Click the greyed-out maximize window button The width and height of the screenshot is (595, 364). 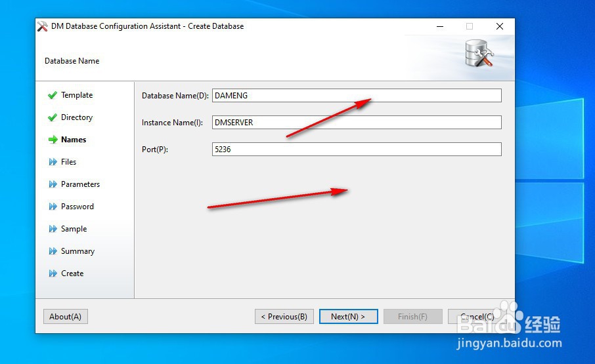tap(470, 26)
